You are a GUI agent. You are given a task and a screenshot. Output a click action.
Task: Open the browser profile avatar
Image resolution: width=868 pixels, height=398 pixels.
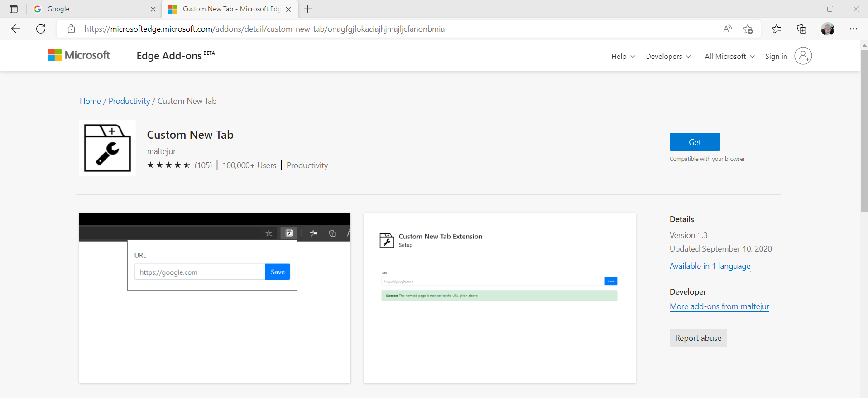pos(828,29)
